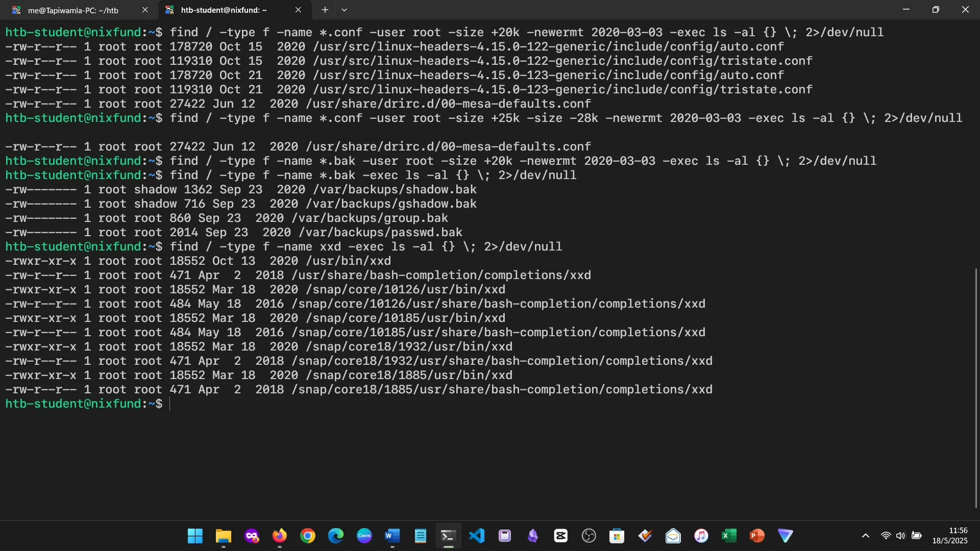Close the htb-student@nixfund tab
This screenshot has height=551, width=980.
point(298,10)
